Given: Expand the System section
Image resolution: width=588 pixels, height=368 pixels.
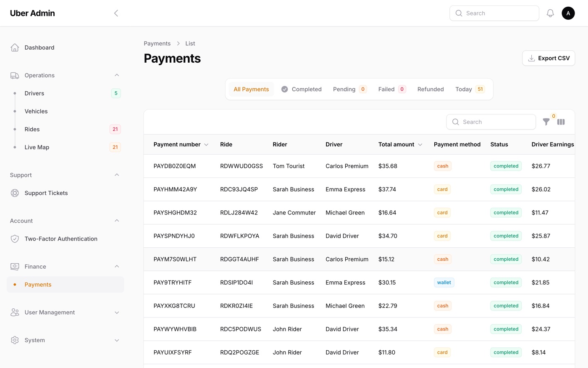Looking at the screenshot, I should tap(117, 340).
